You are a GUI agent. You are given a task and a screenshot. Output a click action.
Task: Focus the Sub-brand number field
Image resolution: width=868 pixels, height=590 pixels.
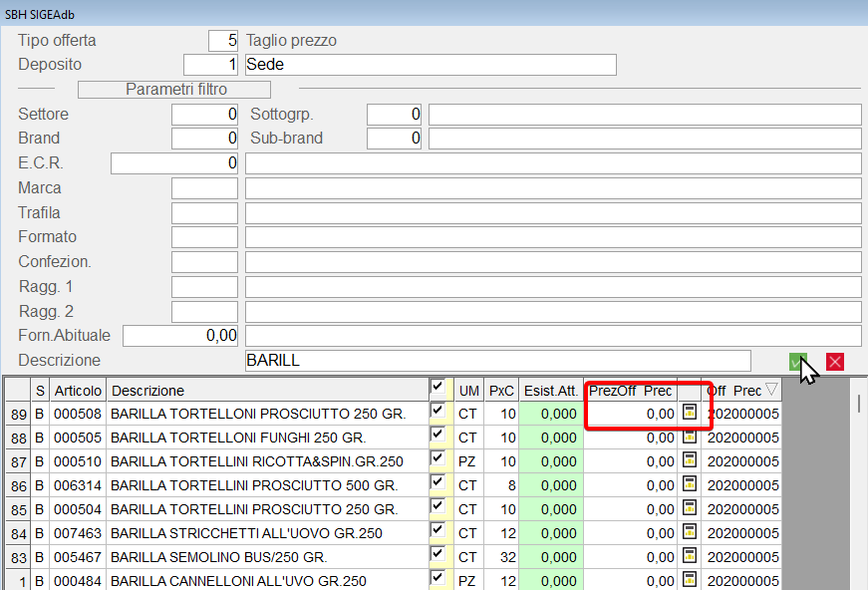pyautogui.click(x=395, y=138)
